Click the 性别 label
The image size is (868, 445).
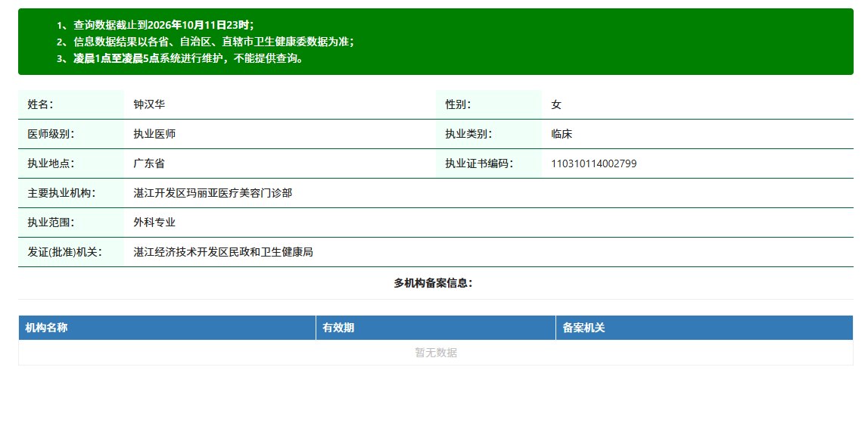[458, 104]
